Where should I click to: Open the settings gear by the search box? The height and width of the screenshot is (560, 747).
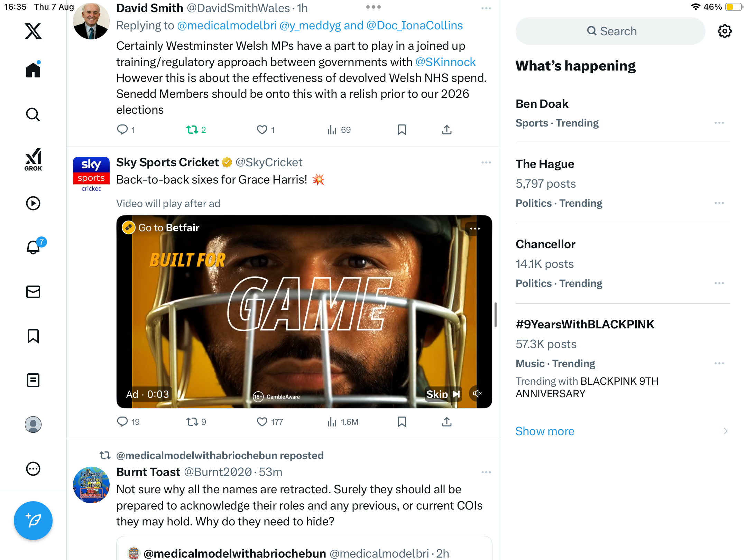725,31
